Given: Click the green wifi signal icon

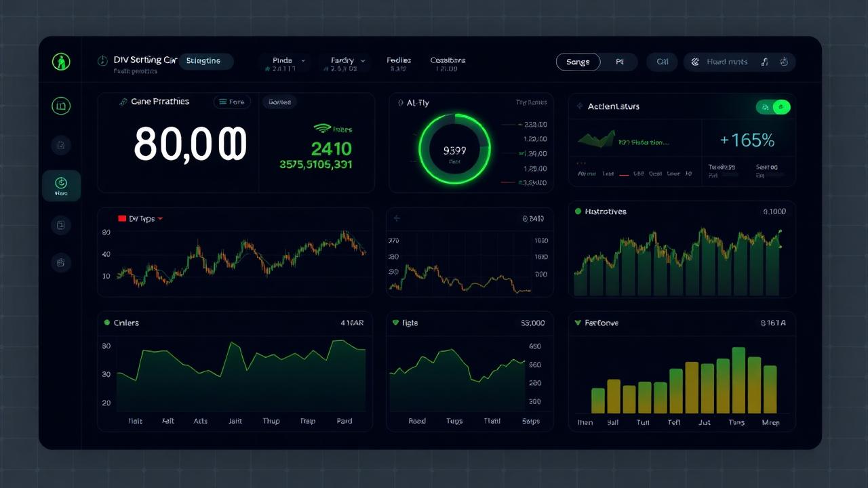Looking at the screenshot, I should (323, 128).
